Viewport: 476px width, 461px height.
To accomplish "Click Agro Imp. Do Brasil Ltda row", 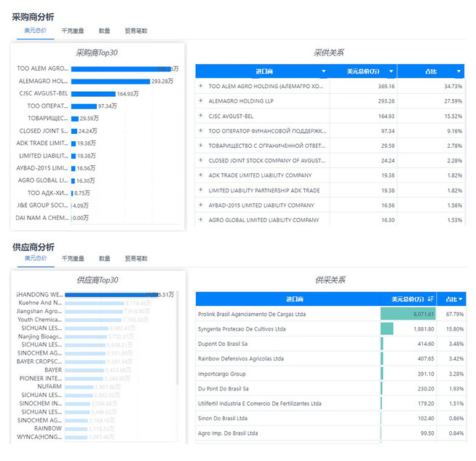I will click(x=331, y=433).
